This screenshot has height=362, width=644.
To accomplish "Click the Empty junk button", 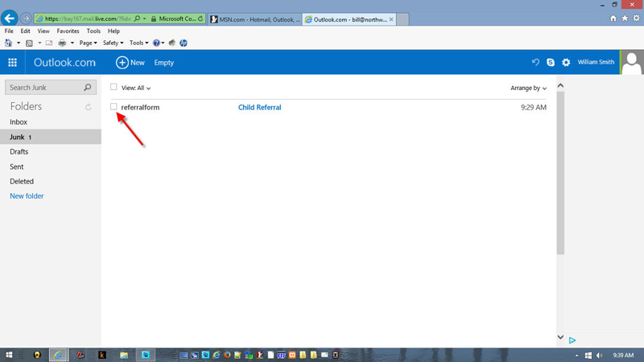I will pyautogui.click(x=164, y=63).
